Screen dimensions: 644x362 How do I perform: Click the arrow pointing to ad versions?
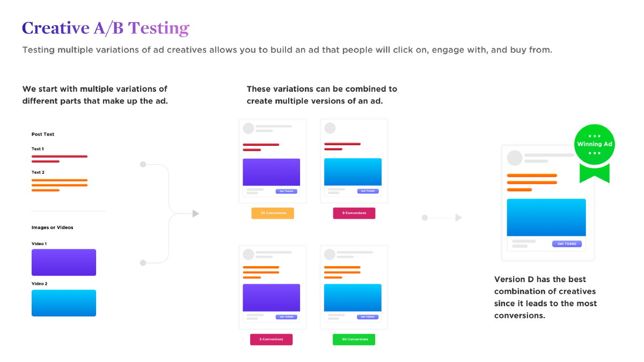pos(196,213)
